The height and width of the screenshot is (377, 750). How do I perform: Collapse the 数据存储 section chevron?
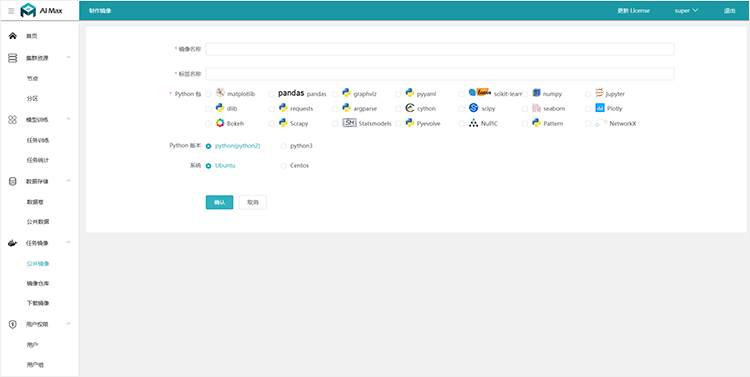tap(68, 181)
